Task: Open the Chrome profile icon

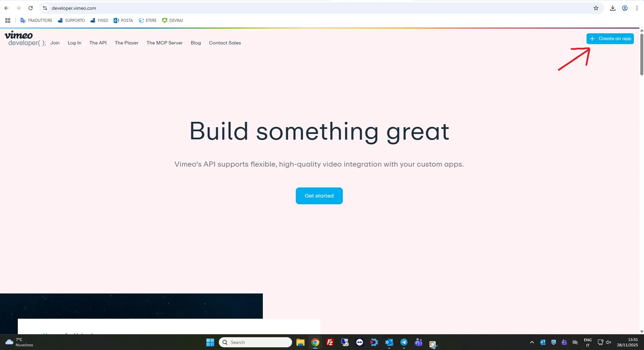Action: 625,8
